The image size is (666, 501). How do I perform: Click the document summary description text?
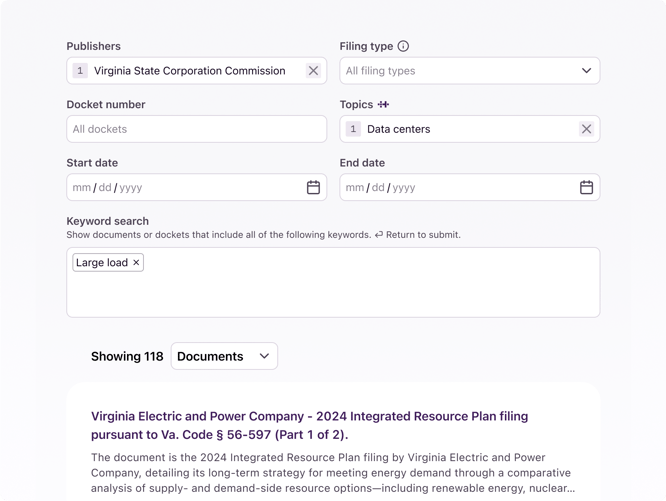pos(330,473)
